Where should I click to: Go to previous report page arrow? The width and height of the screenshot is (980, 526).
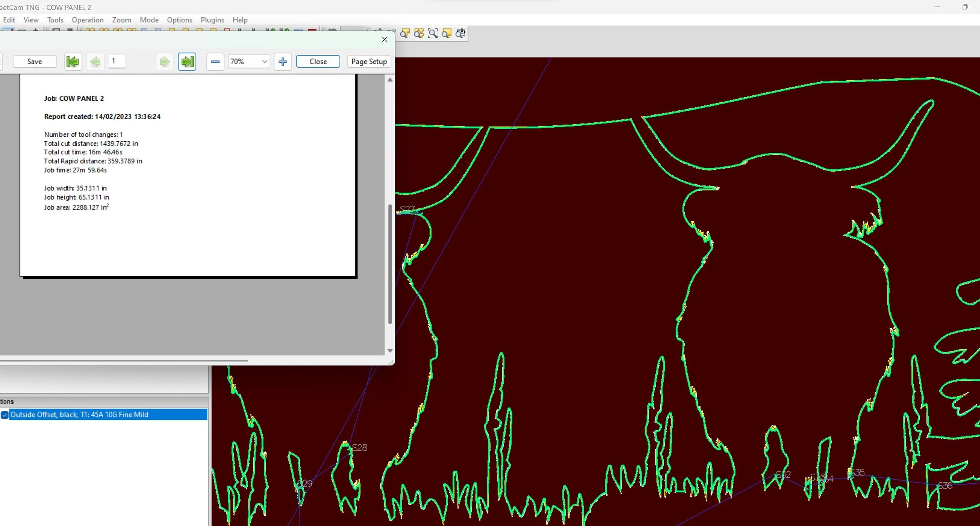[x=95, y=61]
